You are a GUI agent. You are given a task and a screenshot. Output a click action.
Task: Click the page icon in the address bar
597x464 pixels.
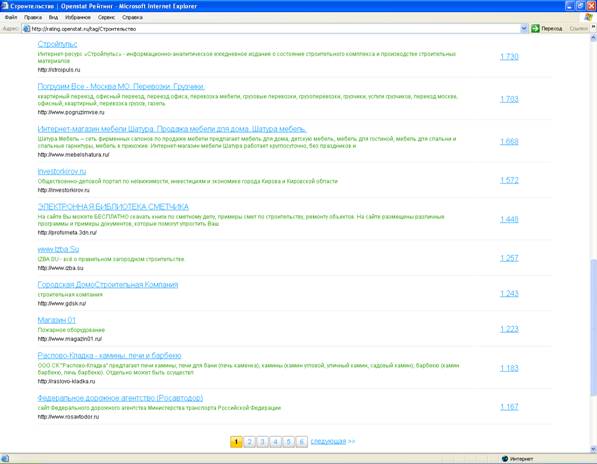[26, 29]
